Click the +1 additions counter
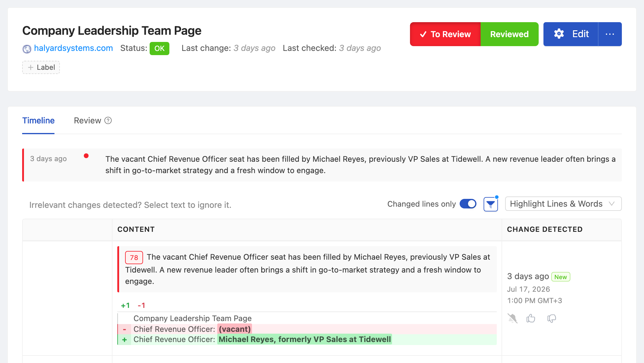The height and width of the screenshot is (363, 644). tap(125, 305)
